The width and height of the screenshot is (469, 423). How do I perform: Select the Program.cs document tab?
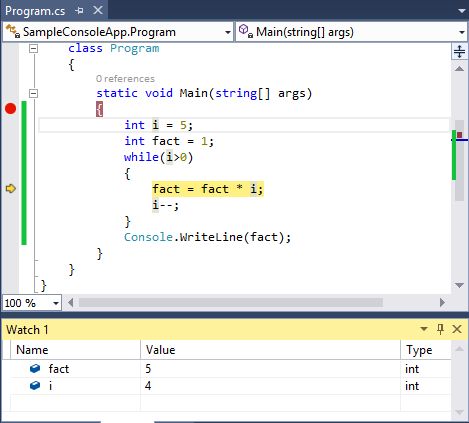click(x=35, y=11)
